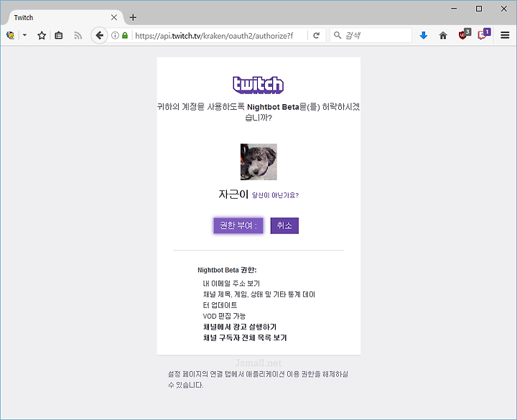
Task: Close the Twitch tab
Action: [114, 17]
